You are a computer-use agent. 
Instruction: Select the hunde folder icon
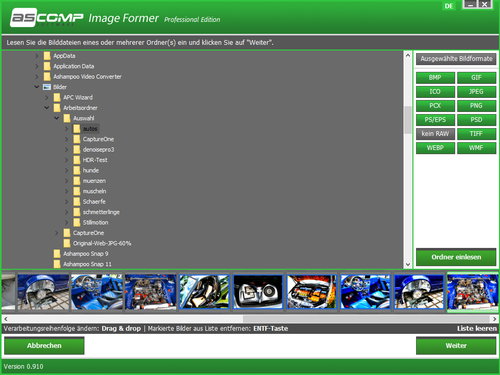tap(77, 170)
